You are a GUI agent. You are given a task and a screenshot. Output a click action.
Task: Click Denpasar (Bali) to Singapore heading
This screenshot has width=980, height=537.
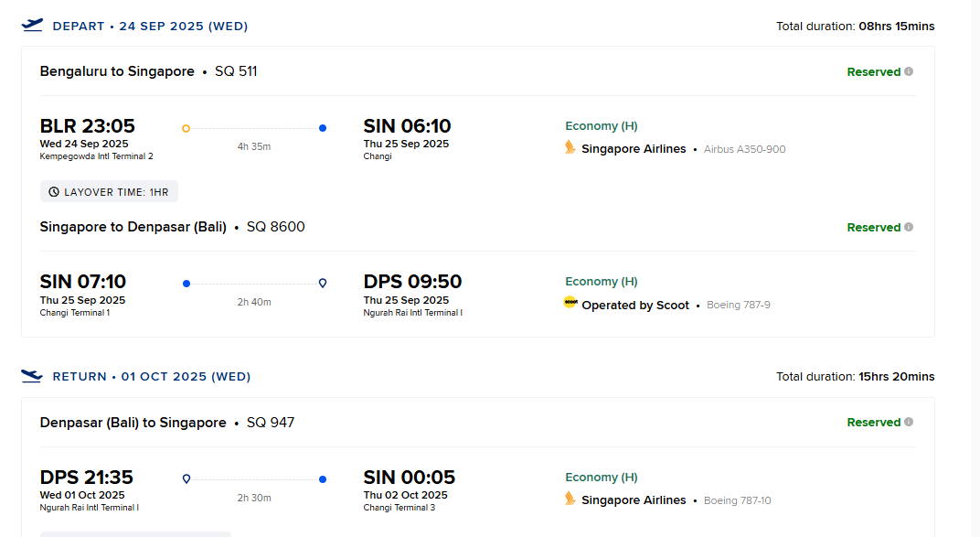point(133,423)
